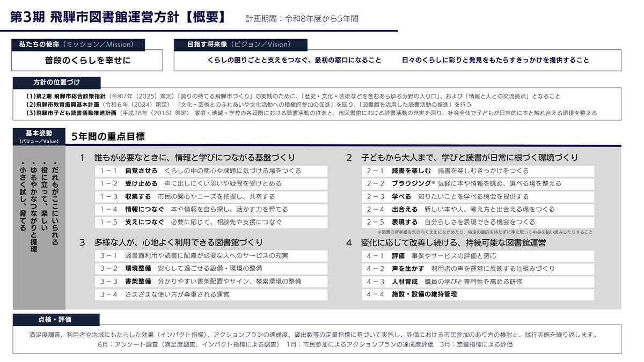Click row 3-4 さまざまな使い方が尊重される運営
644x362 pixels.
coord(211,294)
